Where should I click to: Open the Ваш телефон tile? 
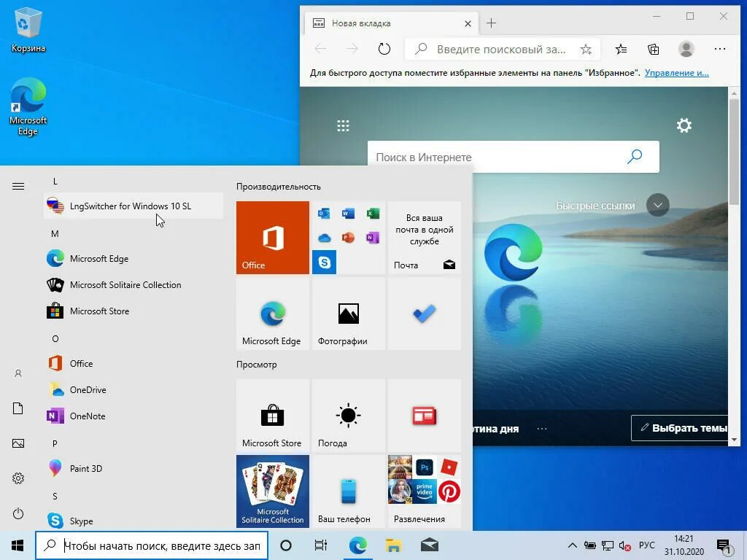(x=348, y=491)
